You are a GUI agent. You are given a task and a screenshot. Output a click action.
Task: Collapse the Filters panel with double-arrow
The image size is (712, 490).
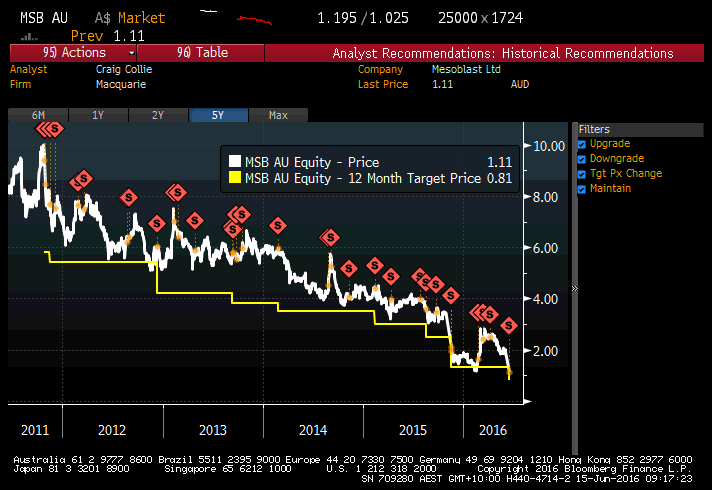pos(574,288)
